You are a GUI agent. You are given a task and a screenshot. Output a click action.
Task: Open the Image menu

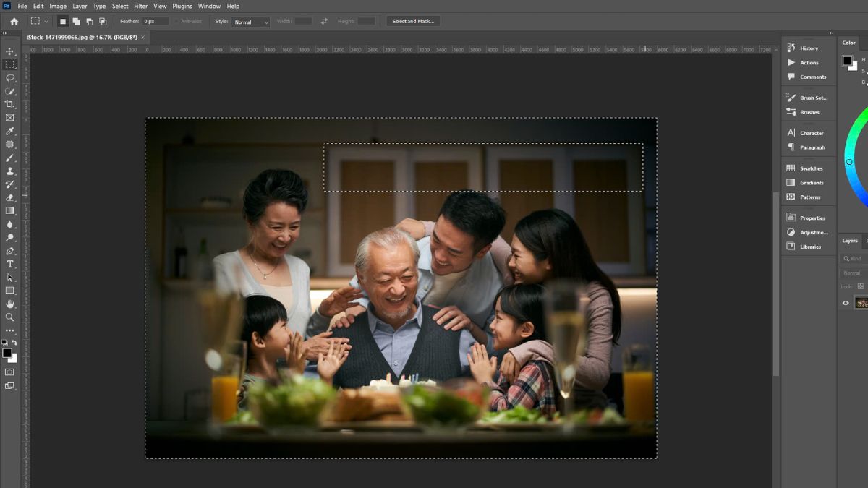coord(58,6)
